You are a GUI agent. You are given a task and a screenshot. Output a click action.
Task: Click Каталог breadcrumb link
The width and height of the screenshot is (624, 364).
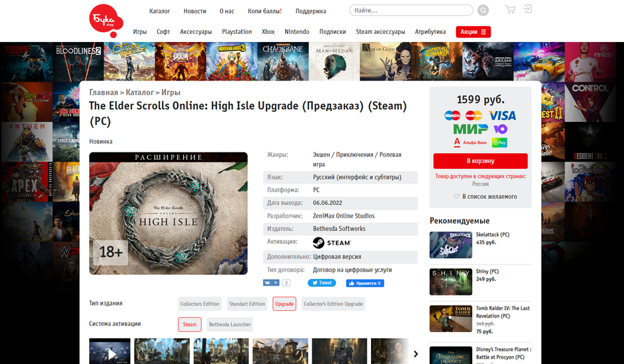click(140, 92)
